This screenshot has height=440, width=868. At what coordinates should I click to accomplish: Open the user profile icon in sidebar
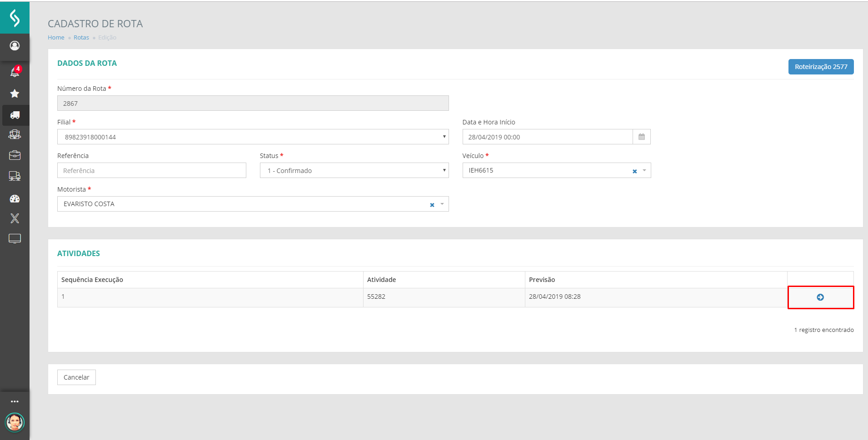[15, 46]
